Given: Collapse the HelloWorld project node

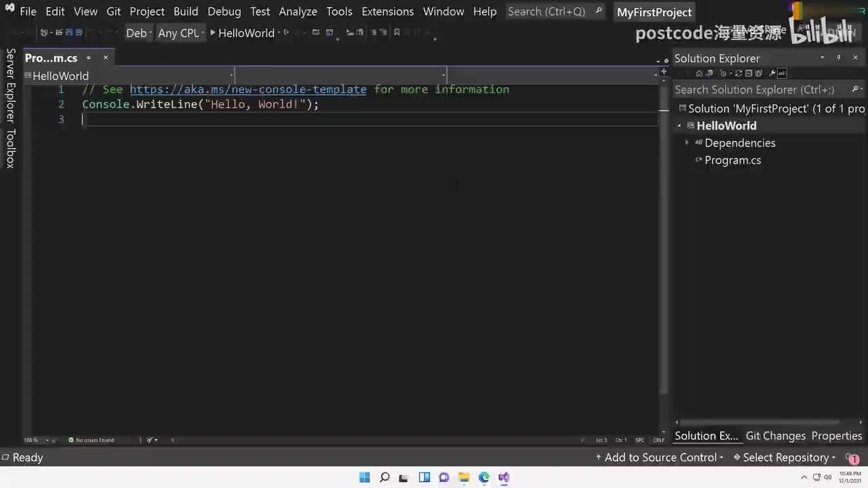Looking at the screenshot, I should [679, 125].
